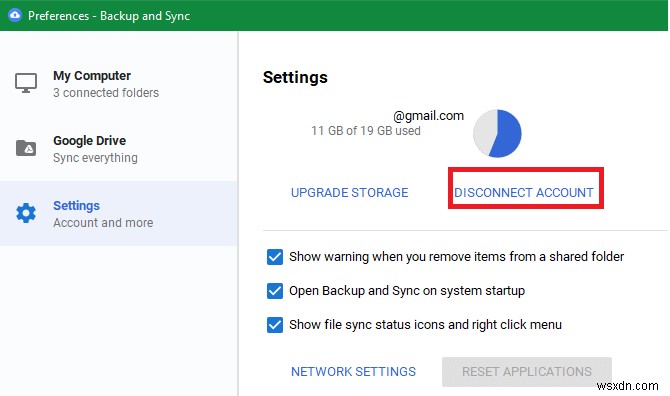The height and width of the screenshot is (396, 670).
Task: Click the storage usage pie chart
Action: (x=497, y=133)
